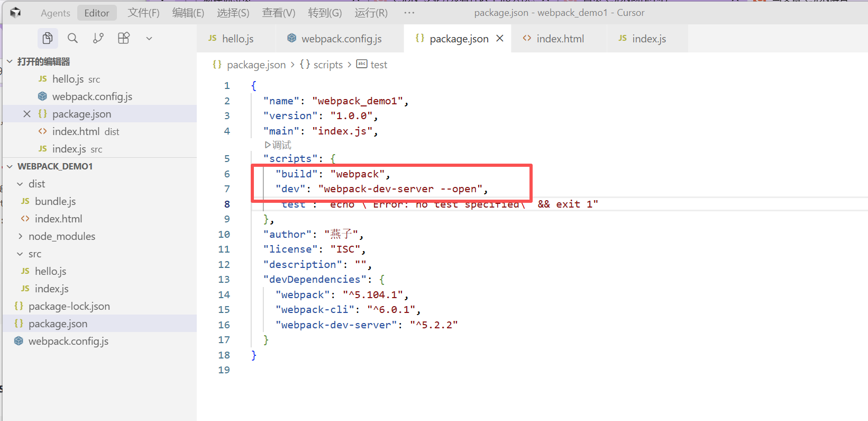Viewport: 868px width, 421px height.
Task: Expand the node_modules folder
Action: point(100,236)
